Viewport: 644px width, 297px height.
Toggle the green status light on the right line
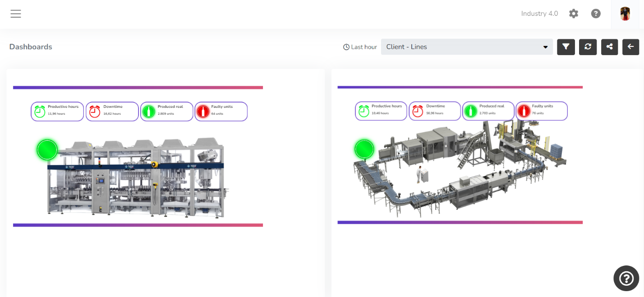point(364,149)
